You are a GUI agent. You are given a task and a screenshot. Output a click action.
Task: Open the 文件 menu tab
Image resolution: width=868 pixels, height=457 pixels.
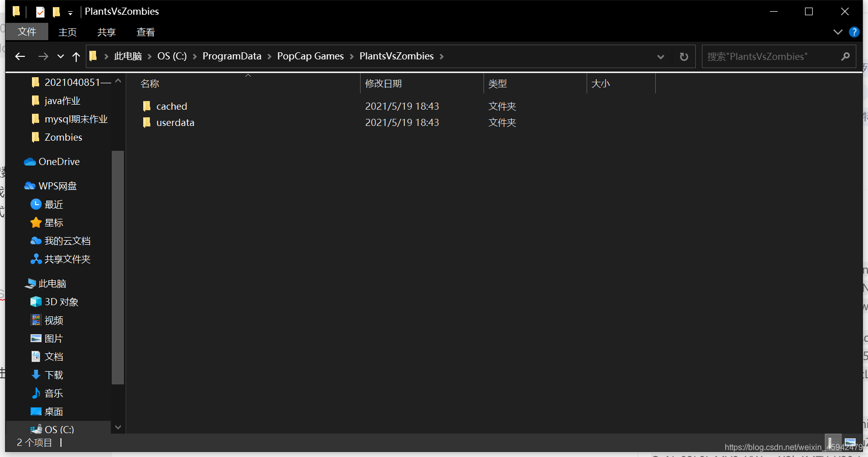27,31
